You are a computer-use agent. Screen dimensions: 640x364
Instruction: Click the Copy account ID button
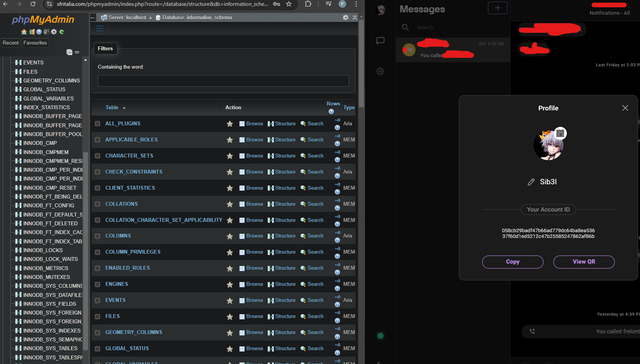tap(513, 262)
